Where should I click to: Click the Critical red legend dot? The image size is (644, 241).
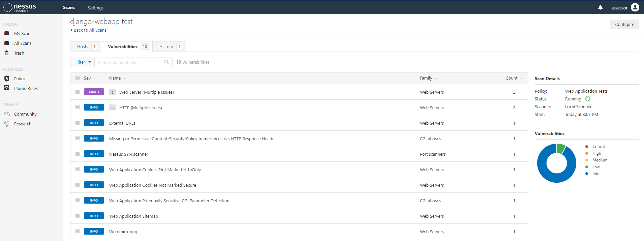tap(587, 147)
